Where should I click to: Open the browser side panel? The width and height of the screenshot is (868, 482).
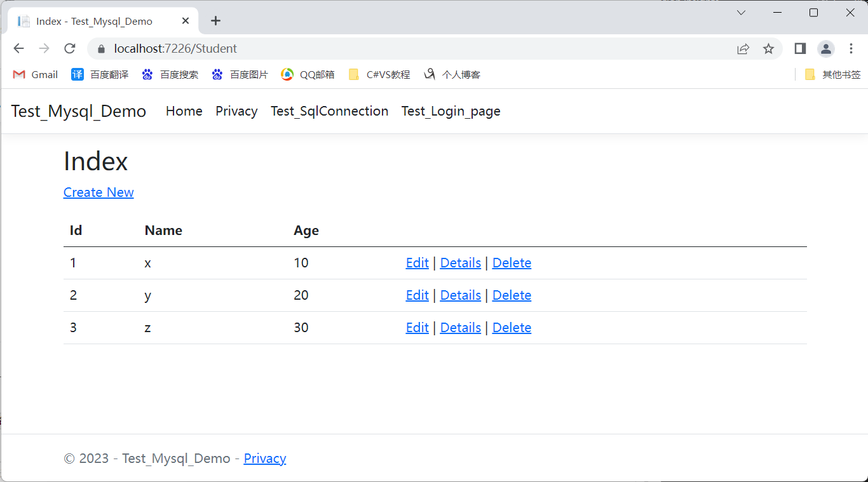pos(800,49)
